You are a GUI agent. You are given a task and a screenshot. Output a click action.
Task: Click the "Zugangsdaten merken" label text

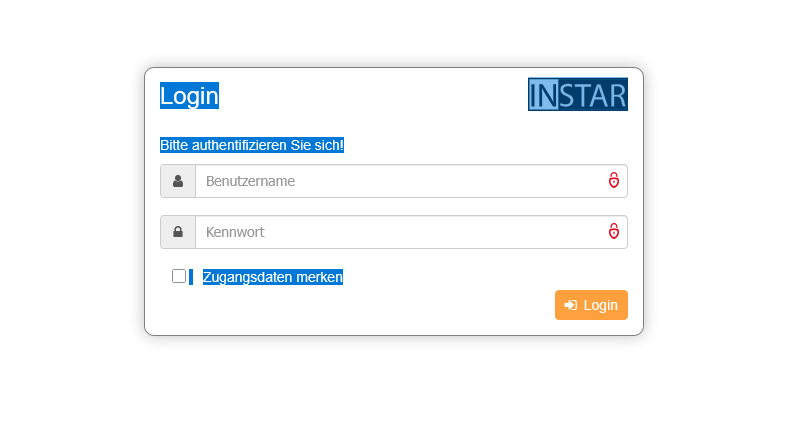[273, 277]
